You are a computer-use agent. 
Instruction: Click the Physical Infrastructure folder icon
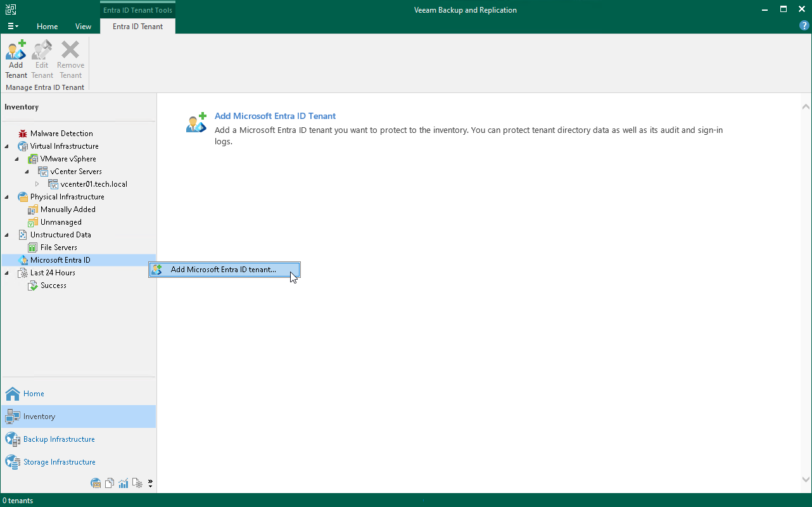(x=23, y=197)
